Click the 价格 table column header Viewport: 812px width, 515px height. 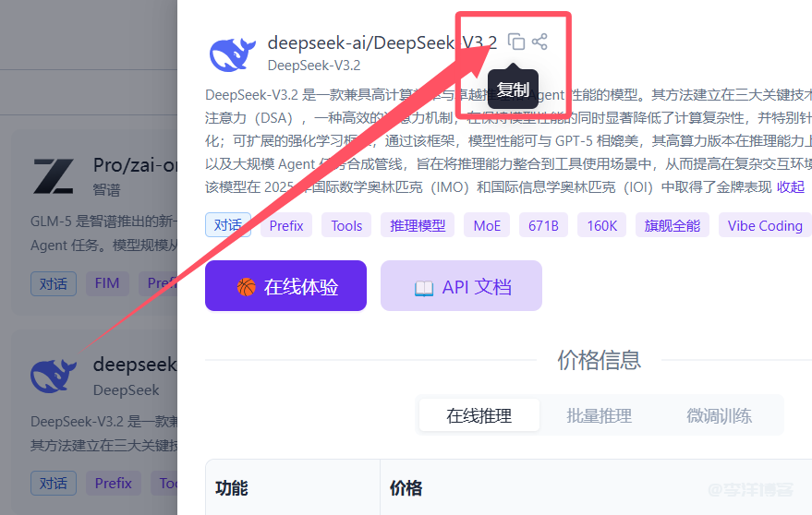[x=406, y=487]
